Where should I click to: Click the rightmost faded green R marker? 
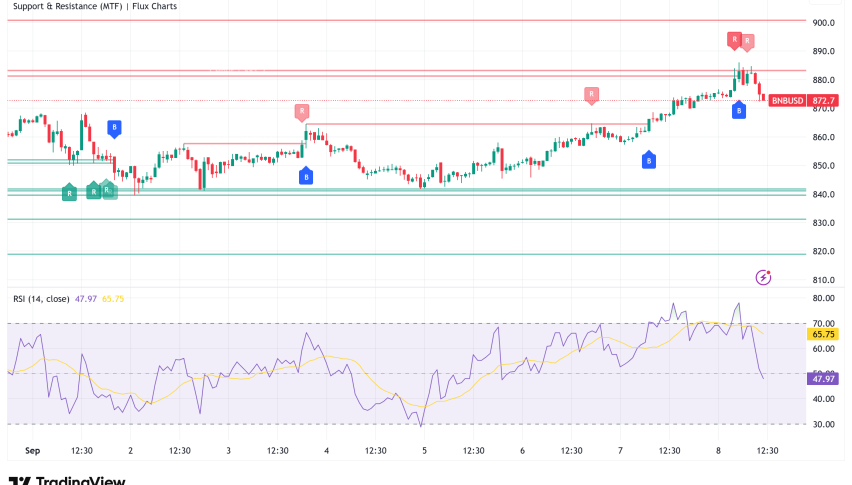[x=108, y=190]
